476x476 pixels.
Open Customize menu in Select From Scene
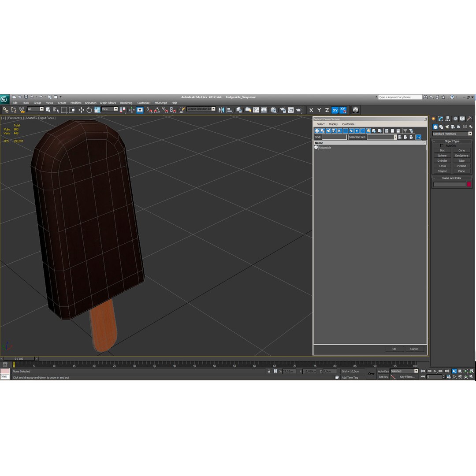pyautogui.click(x=348, y=124)
